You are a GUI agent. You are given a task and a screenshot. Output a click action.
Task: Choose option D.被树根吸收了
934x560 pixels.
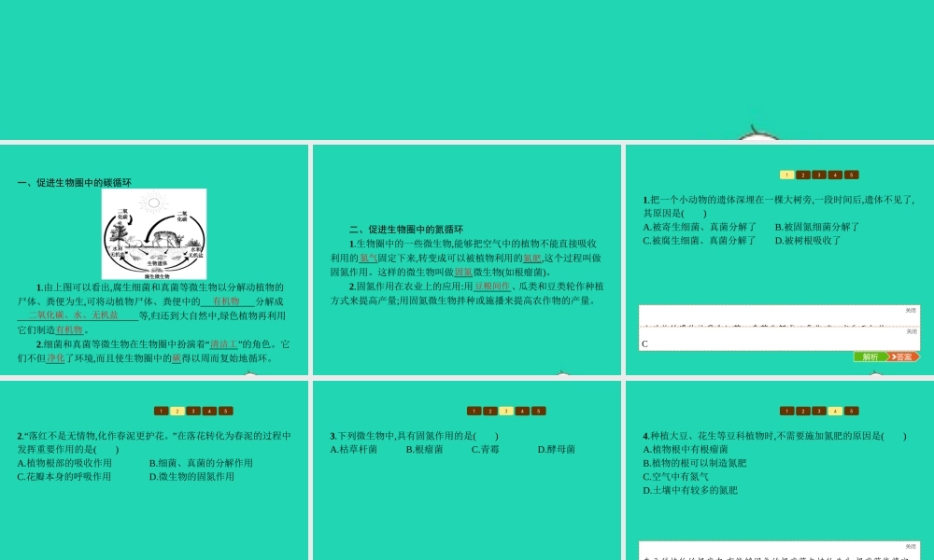[x=808, y=241]
